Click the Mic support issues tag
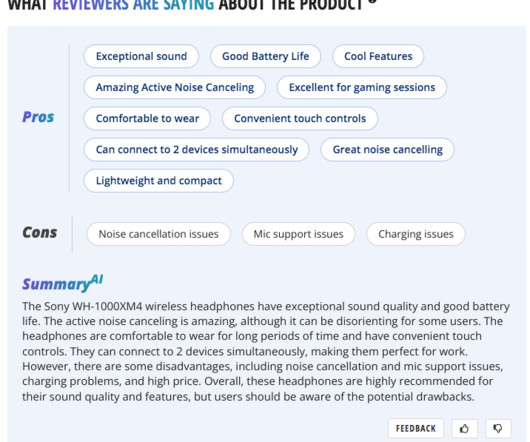 (x=298, y=234)
